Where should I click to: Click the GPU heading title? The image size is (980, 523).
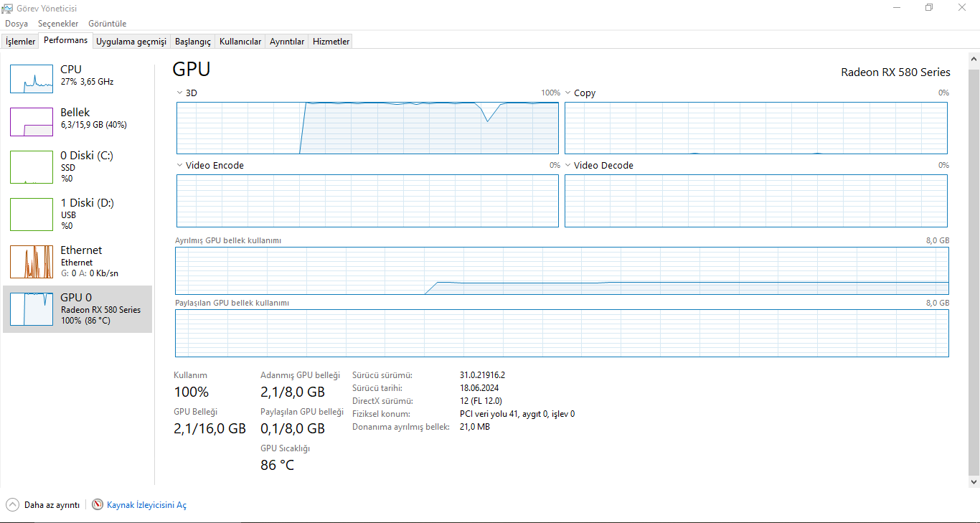[x=192, y=69]
